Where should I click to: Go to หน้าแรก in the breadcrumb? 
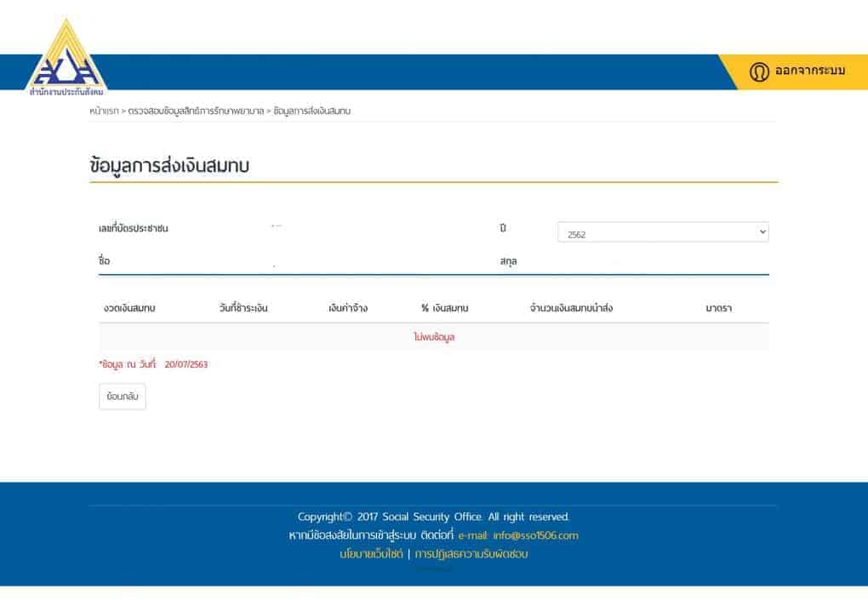pos(104,111)
